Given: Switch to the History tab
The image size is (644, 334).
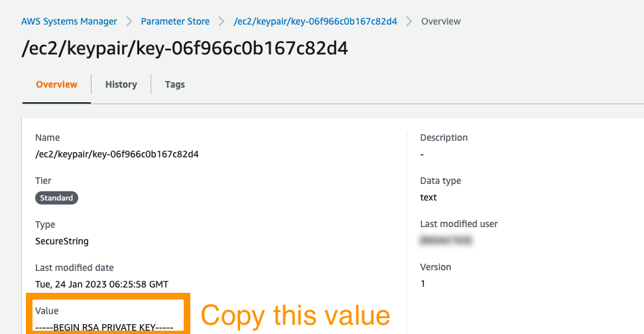Looking at the screenshot, I should [x=121, y=84].
